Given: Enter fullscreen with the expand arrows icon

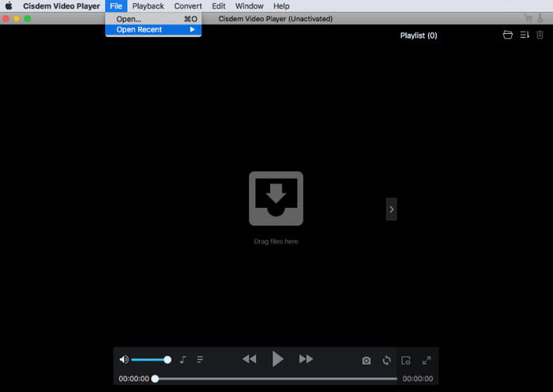Looking at the screenshot, I should pyautogui.click(x=427, y=360).
